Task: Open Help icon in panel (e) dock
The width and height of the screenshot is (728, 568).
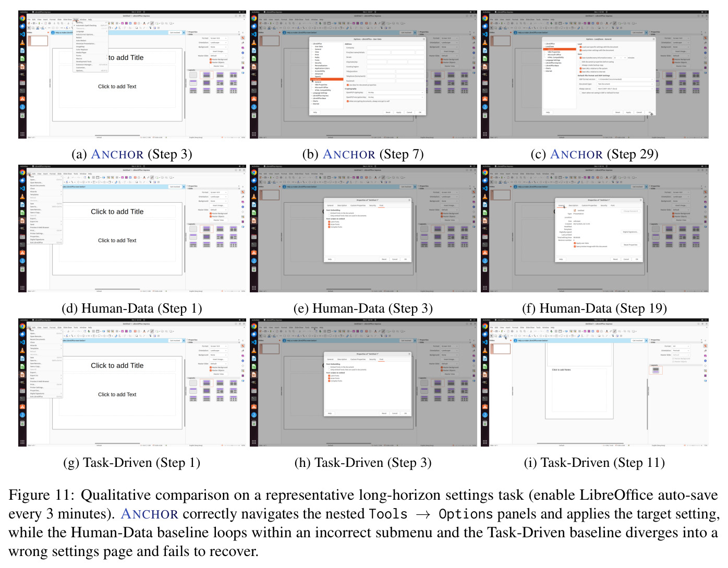Action: coord(253,261)
